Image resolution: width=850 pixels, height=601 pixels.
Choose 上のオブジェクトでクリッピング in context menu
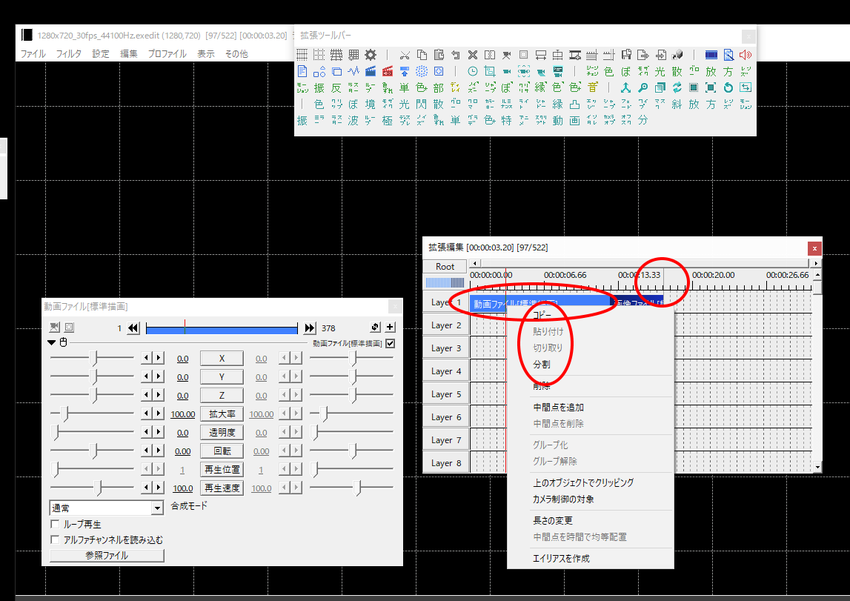583,482
